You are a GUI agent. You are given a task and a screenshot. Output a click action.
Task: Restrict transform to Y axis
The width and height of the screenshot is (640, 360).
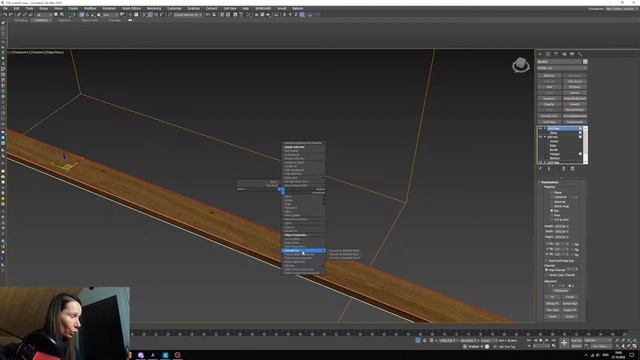pyautogui.click(x=290, y=15)
